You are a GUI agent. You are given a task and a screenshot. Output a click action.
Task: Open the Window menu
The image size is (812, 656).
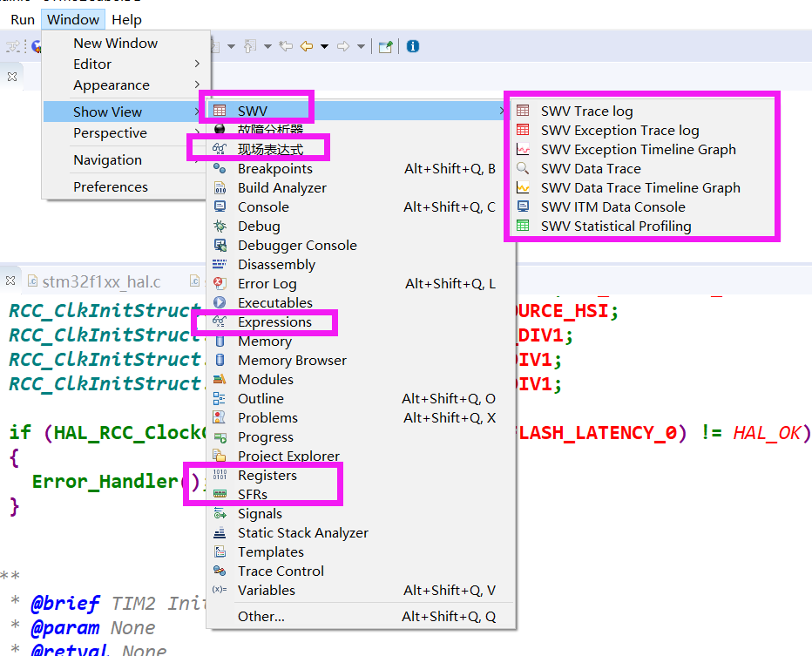tap(73, 20)
